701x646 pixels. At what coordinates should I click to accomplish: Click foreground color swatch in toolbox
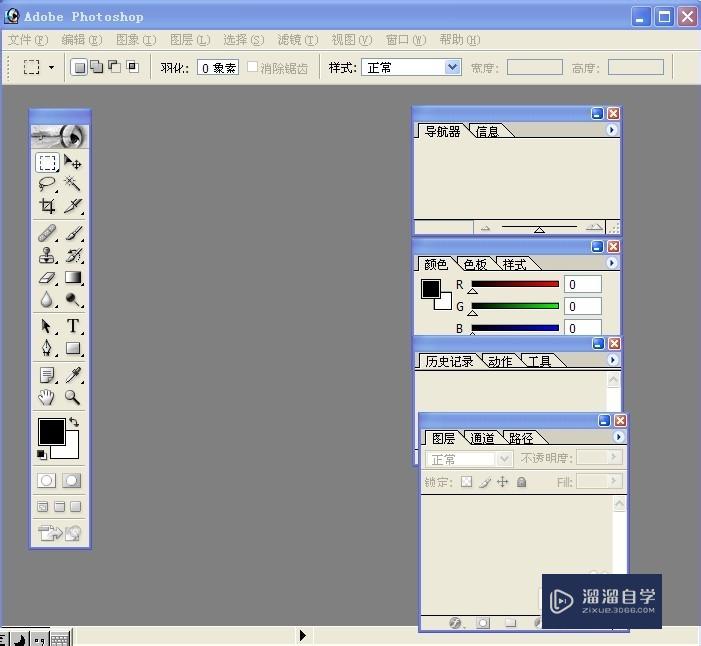[x=52, y=432]
